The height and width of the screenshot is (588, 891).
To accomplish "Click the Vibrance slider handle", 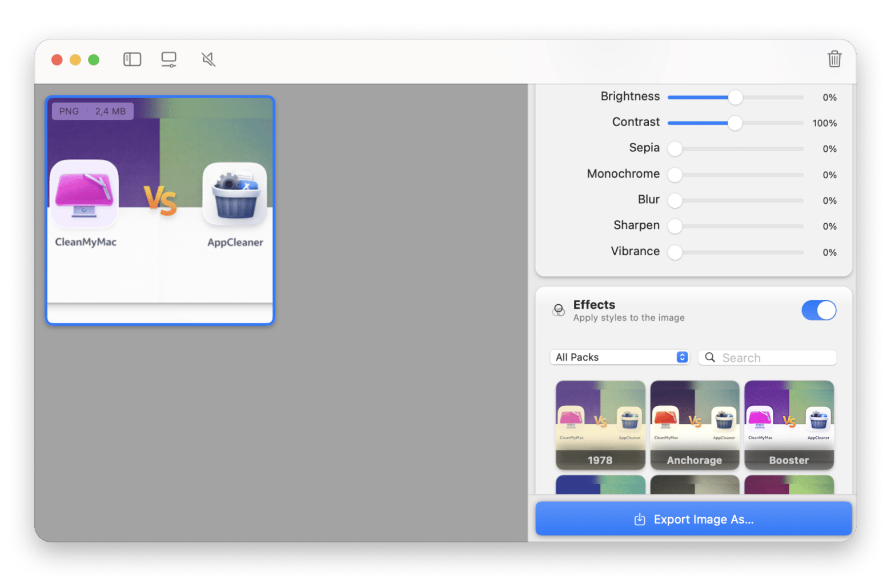I will pos(675,252).
